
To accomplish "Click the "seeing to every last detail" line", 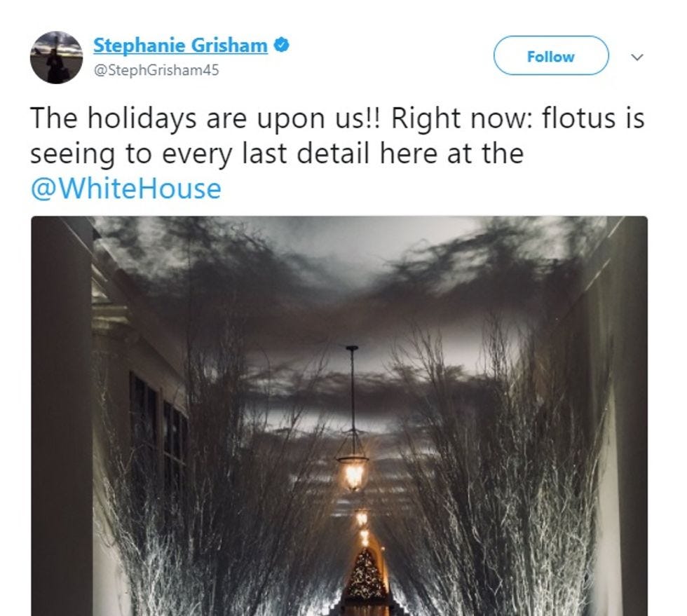I will [x=199, y=153].
